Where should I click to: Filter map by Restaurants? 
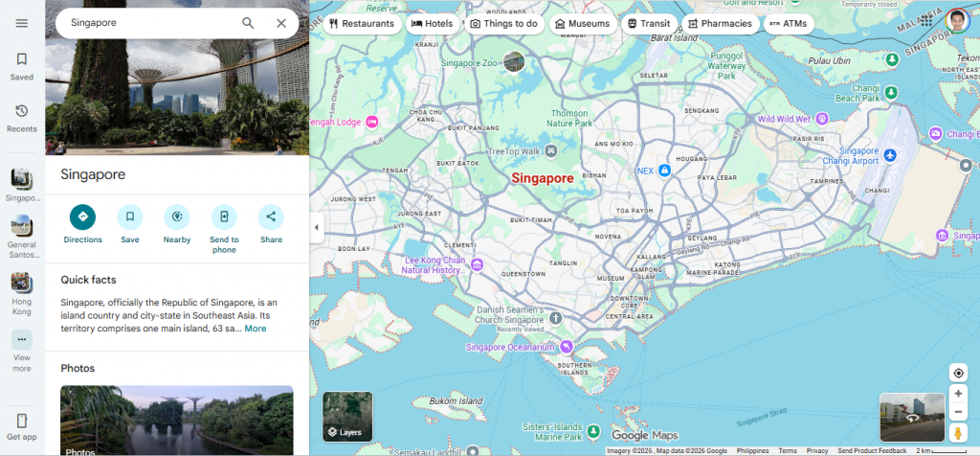click(x=361, y=23)
